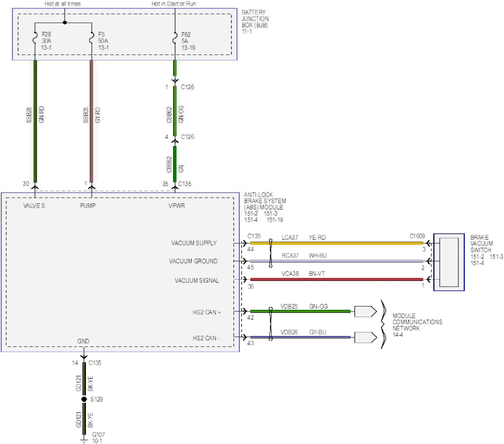Select the VDB26 GY-BU wire
The width and height of the screenshot is (504, 444).
[300, 338]
